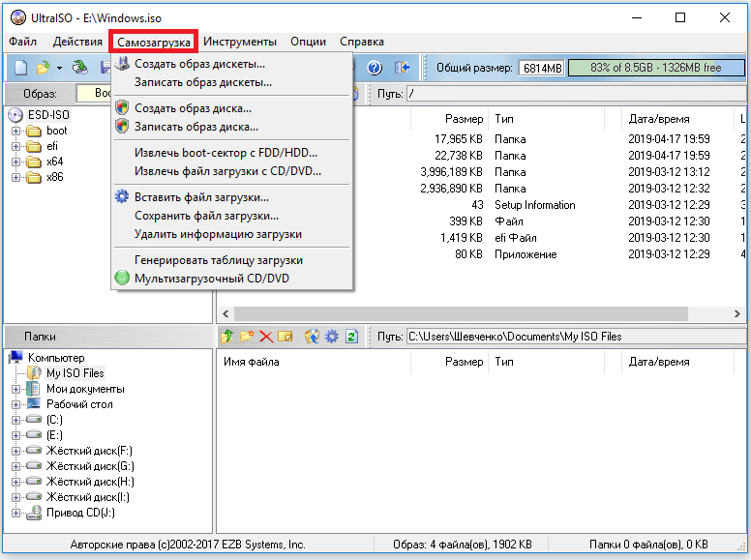751x560 pixels.
Task: Click the Open file folder toolbar icon
Action: coord(44,68)
